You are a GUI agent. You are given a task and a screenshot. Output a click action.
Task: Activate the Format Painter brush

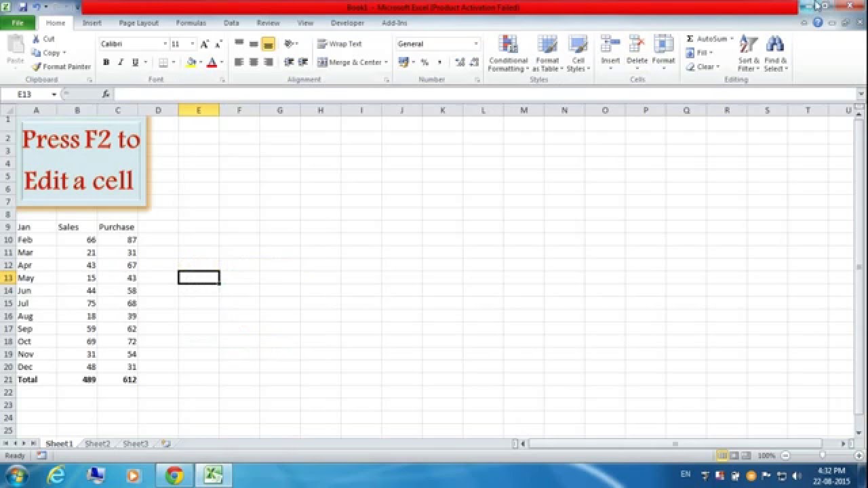[x=36, y=66]
